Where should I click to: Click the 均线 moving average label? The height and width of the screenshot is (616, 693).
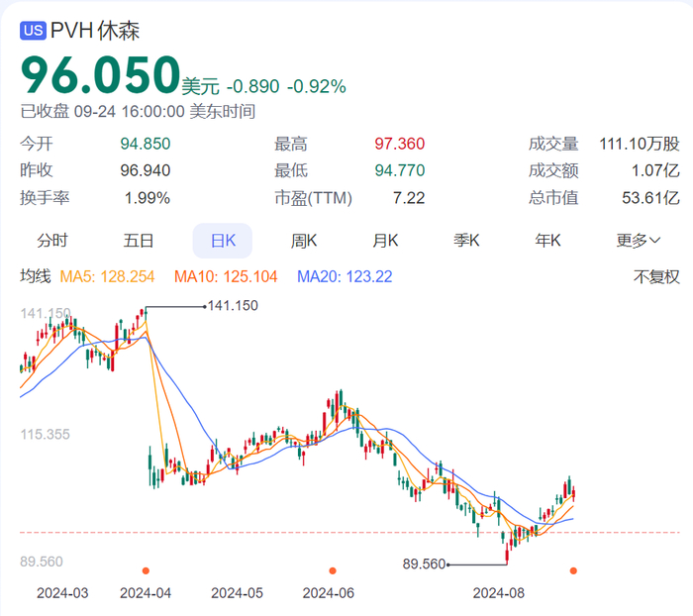[x=36, y=277]
